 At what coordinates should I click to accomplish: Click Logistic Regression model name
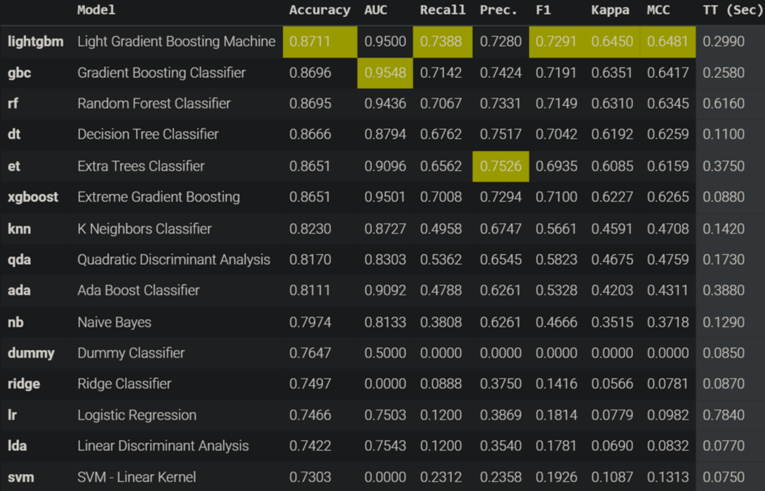point(137,415)
